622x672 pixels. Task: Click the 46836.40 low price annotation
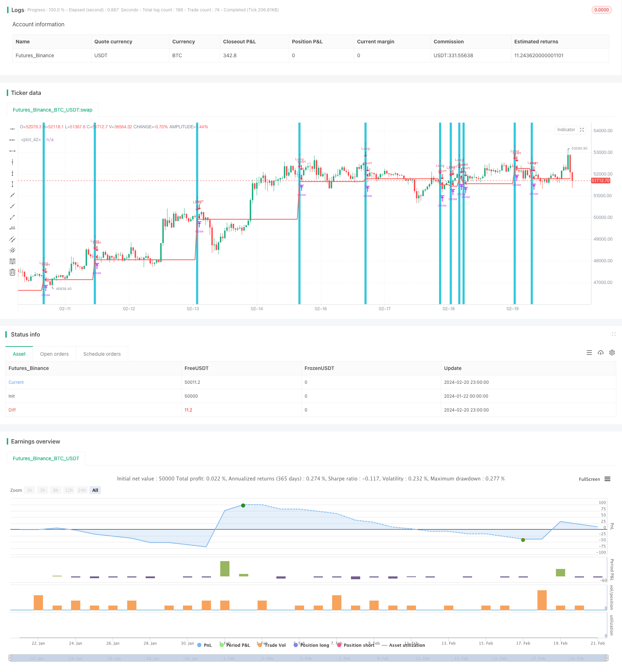tap(64, 289)
